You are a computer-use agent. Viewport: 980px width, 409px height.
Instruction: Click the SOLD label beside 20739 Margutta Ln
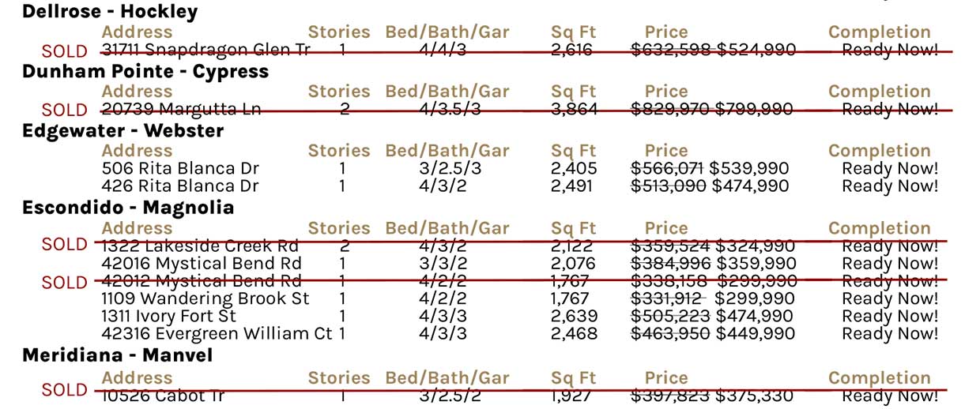pyautogui.click(x=65, y=111)
